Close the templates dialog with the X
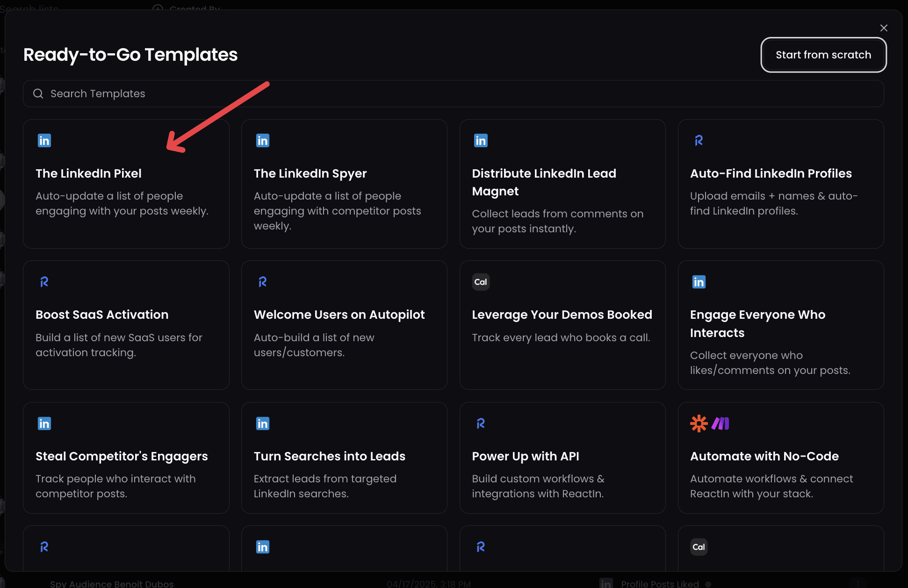Viewport: 908px width, 588px height. [884, 28]
